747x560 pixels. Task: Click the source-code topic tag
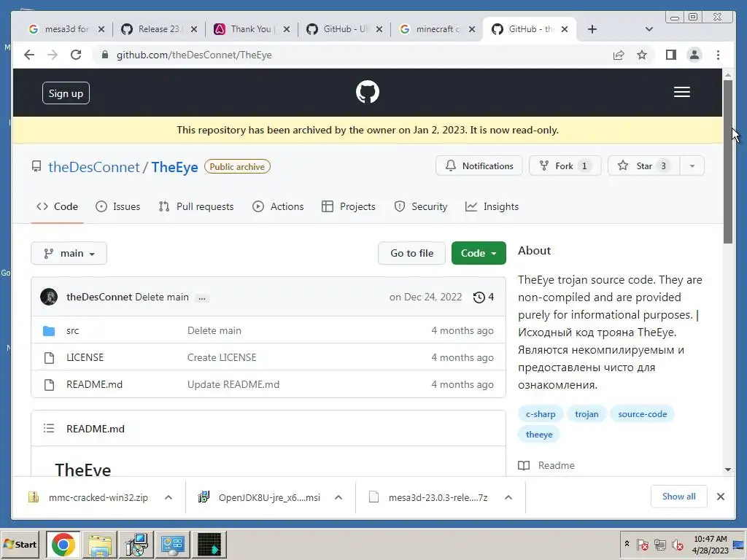(642, 414)
